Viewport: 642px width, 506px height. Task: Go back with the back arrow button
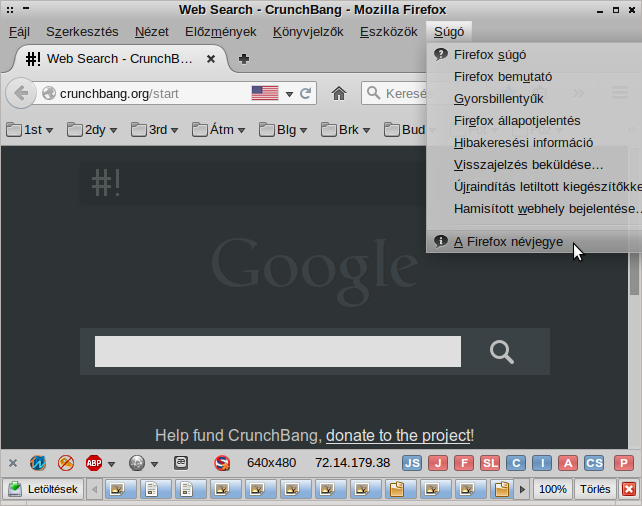coord(20,93)
